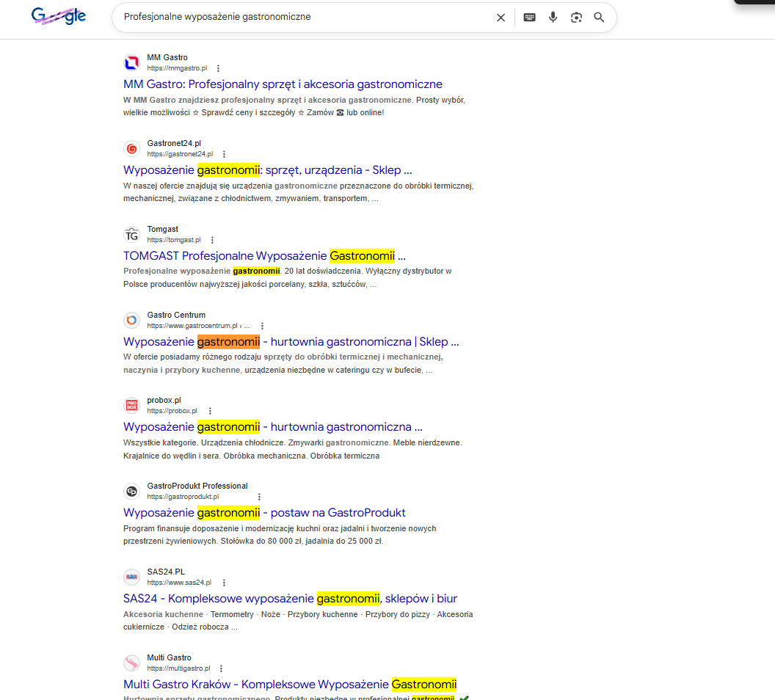Click the Gastronet24.pl favicon

(x=131, y=149)
